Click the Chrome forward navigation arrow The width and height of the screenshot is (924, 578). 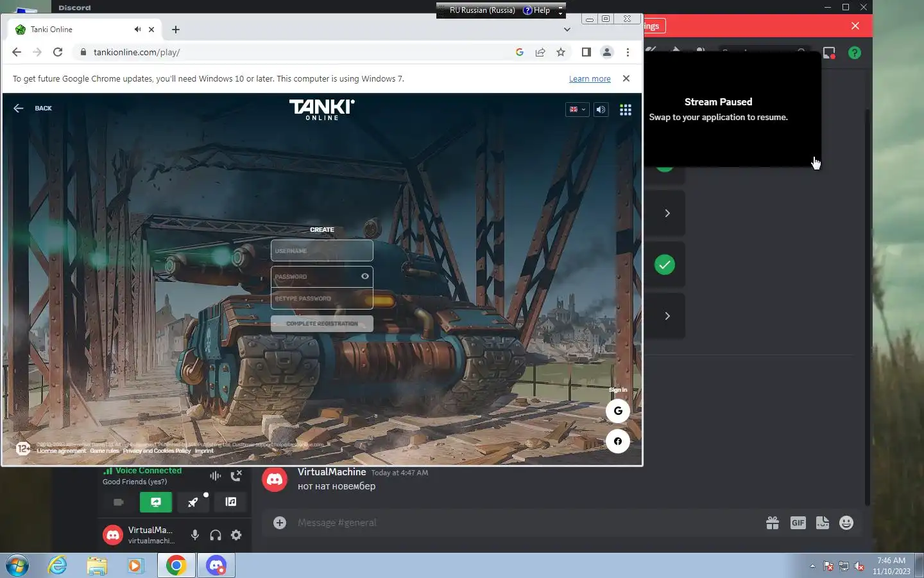click(37, 52)
